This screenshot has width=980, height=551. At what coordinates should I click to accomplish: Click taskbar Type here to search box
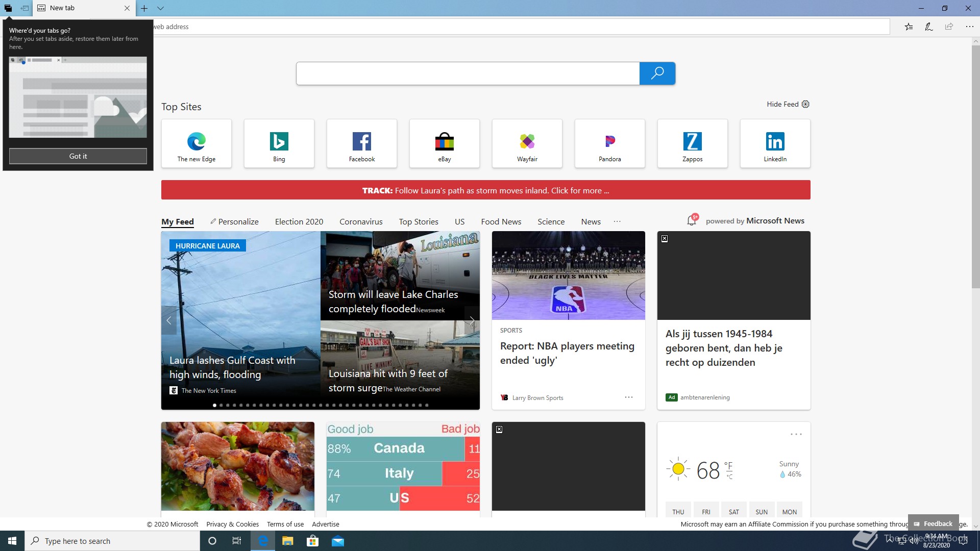(x=112, y=541)
